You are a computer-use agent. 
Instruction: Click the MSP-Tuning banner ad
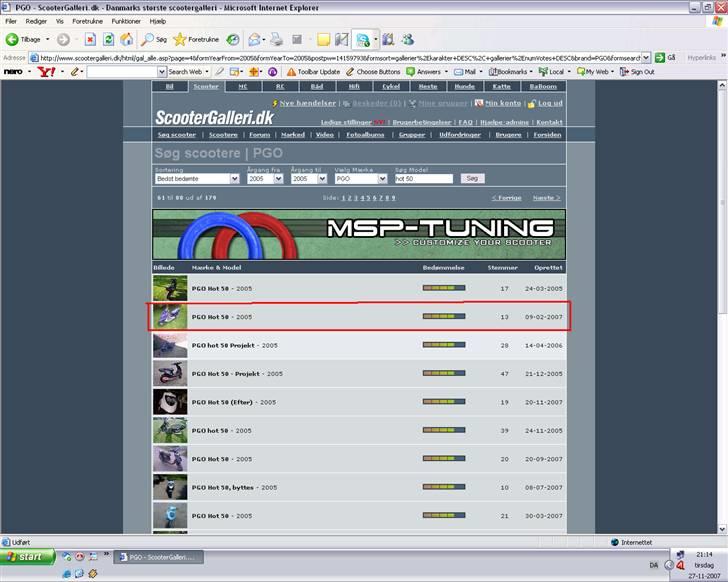pyautogui.click(x=359, y=234)
